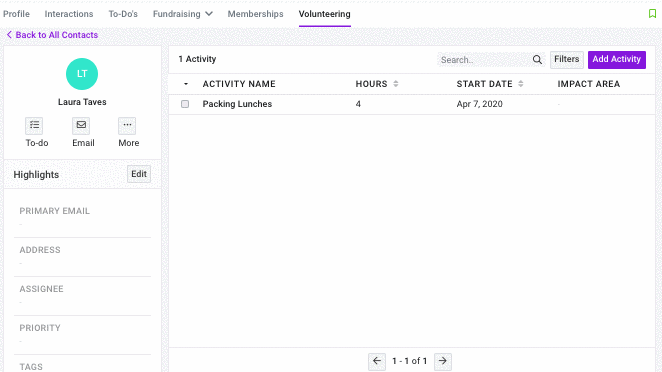
Task: Go to next page arrow
Action: click(442, 361)
